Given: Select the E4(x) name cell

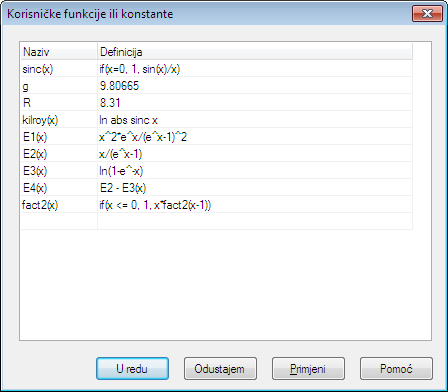Looking at the screenshot, I should [x=59, y=188].
